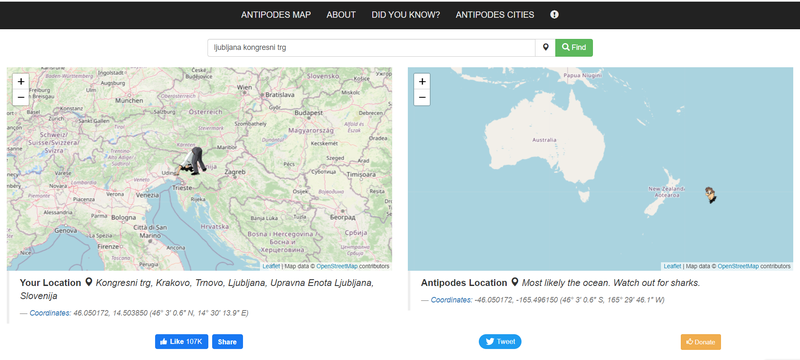Open the About page
Screen dimensions: 800x360
click(341, 15)
